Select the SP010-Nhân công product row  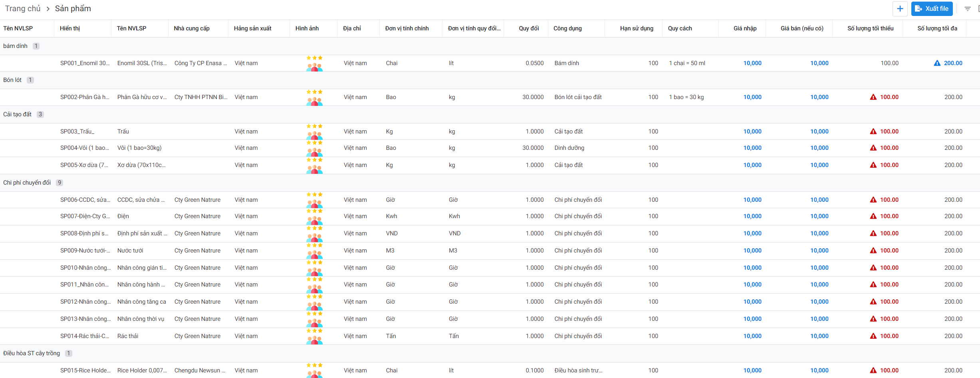(x=85, y=268)
